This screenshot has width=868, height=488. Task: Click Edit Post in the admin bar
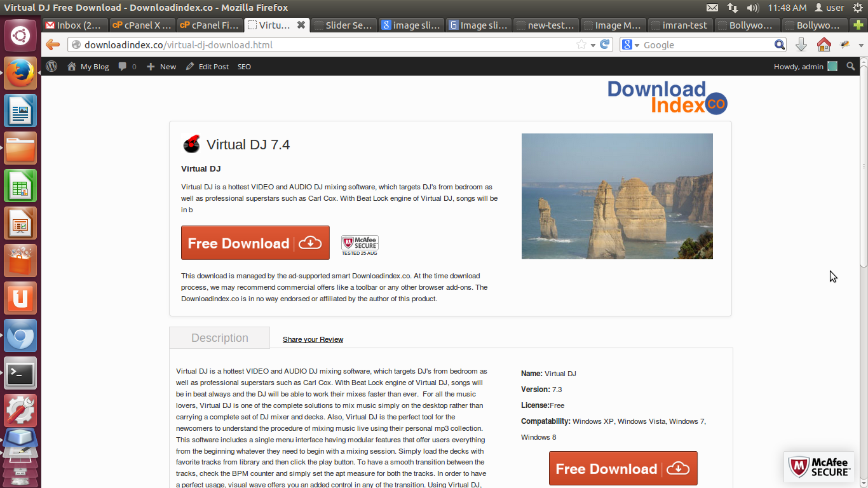tap(207, 66)
